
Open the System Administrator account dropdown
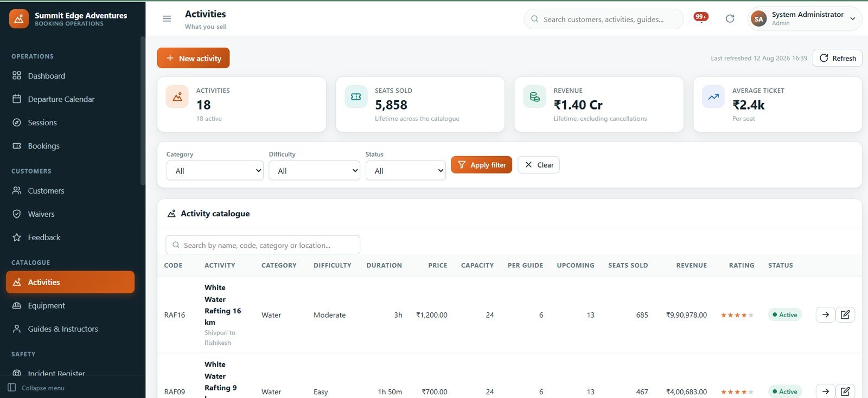tap(805, 19)
